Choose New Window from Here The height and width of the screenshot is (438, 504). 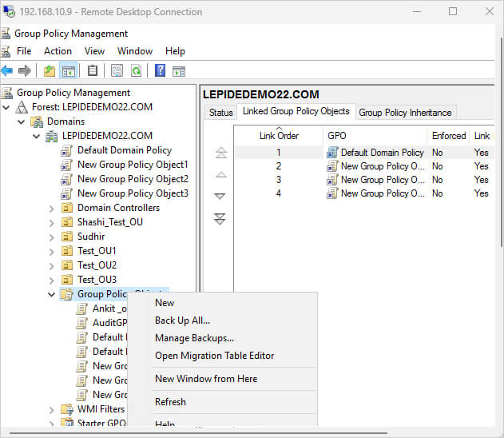pos(222,379)
